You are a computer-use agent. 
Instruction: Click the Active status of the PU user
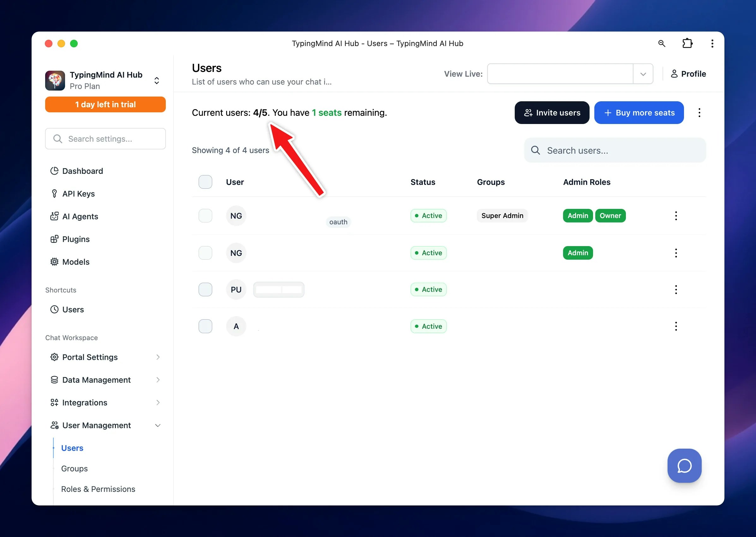(428, 290)
